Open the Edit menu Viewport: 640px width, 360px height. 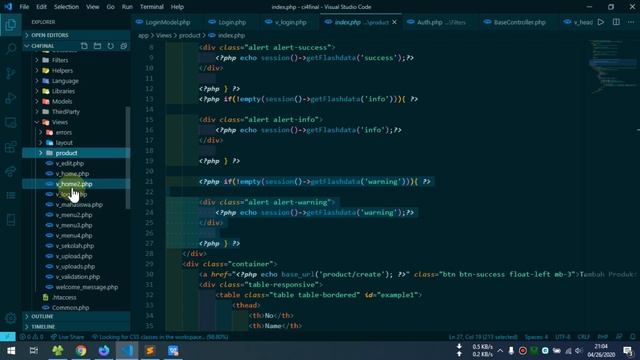[41, 7]
